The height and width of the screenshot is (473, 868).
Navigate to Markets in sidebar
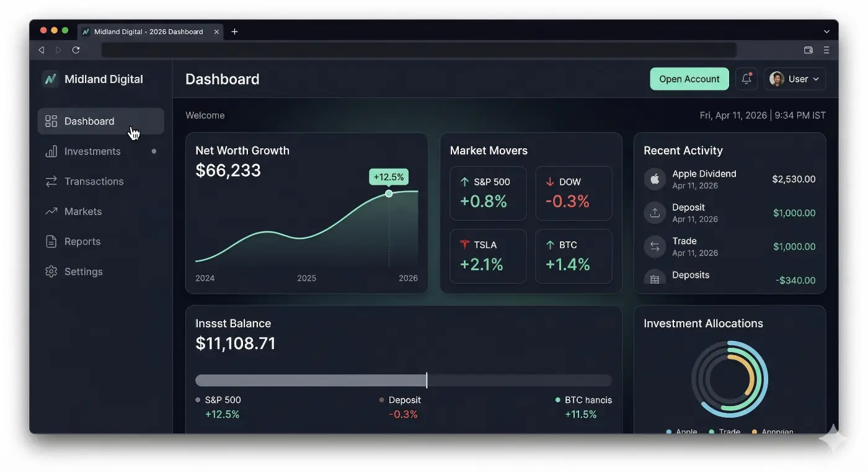(x=82, y=211)
